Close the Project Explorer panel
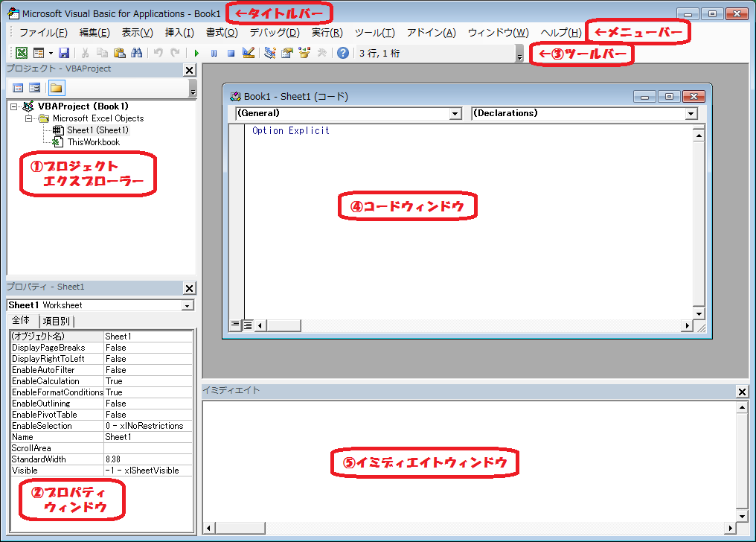Screen dimensions: 756x542 coord(190,71)
